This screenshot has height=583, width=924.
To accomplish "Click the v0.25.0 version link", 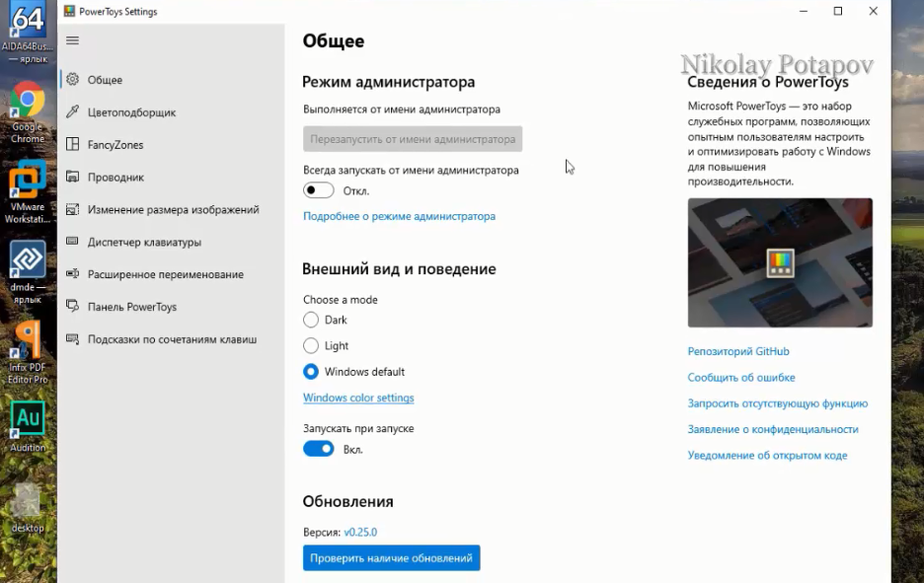I will [x=360, y=532].
